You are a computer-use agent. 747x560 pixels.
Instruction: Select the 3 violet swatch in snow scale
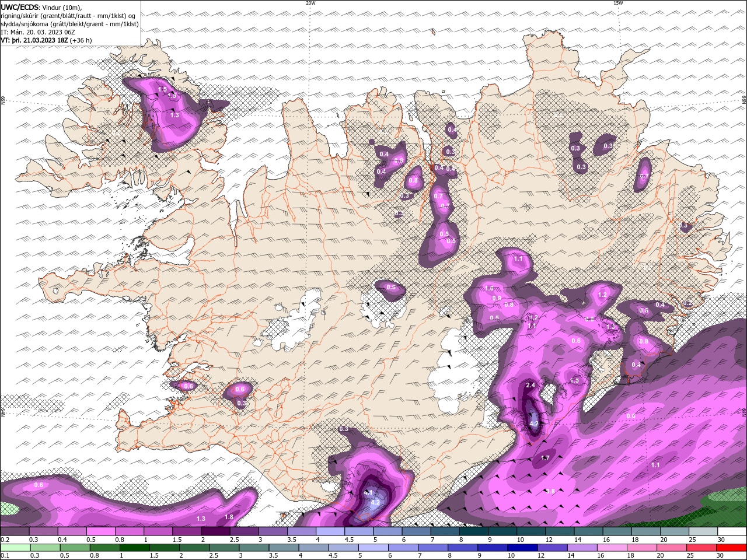pyautogui.click(x=273, y=531)
